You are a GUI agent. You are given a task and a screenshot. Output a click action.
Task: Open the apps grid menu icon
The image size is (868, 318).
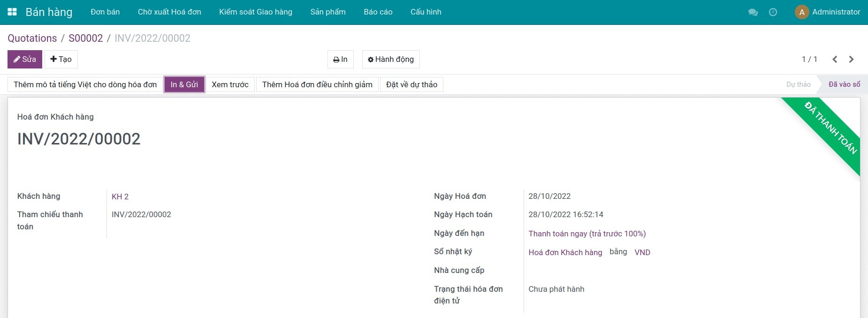[12, 12]
